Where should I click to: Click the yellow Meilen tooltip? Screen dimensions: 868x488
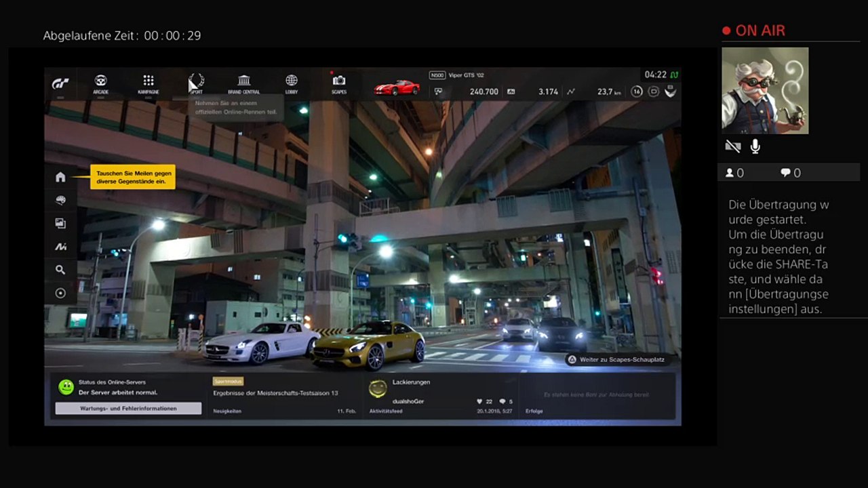click(133, 177)
